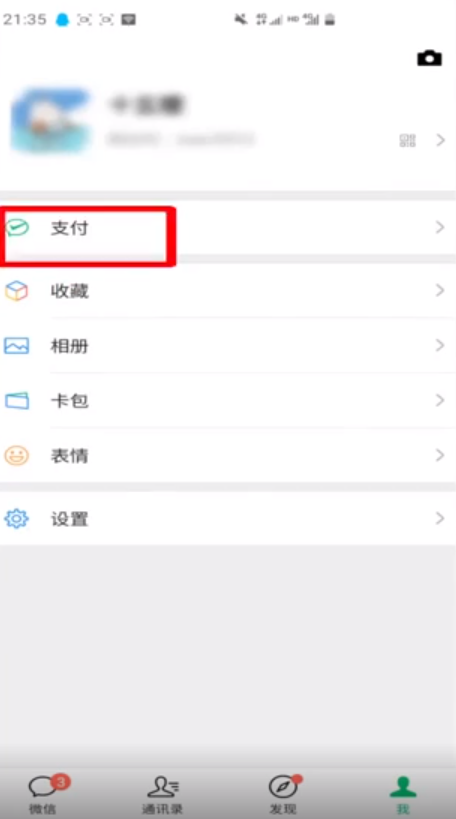Viewport: 456px width, 819px height.
Task: Switch to the 发现 discover tab
Action: (x=283, y=793)
